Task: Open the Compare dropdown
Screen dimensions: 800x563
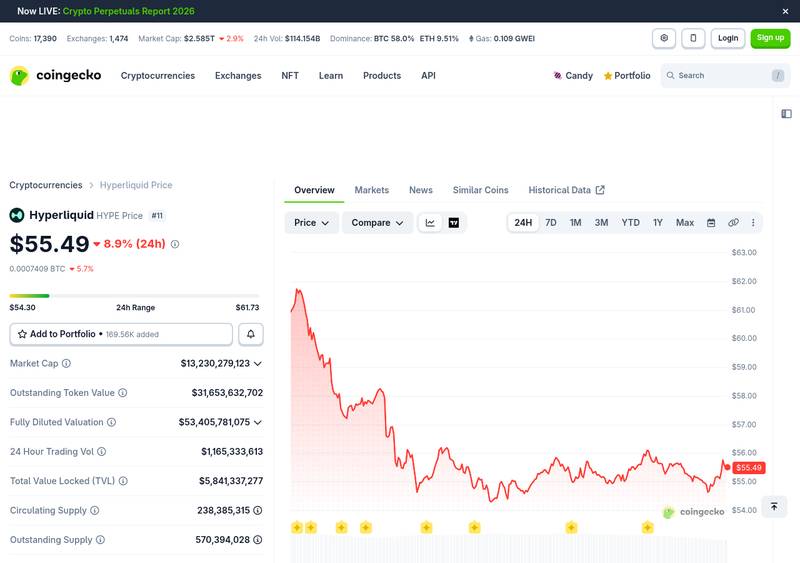Action: click(377, 223)
